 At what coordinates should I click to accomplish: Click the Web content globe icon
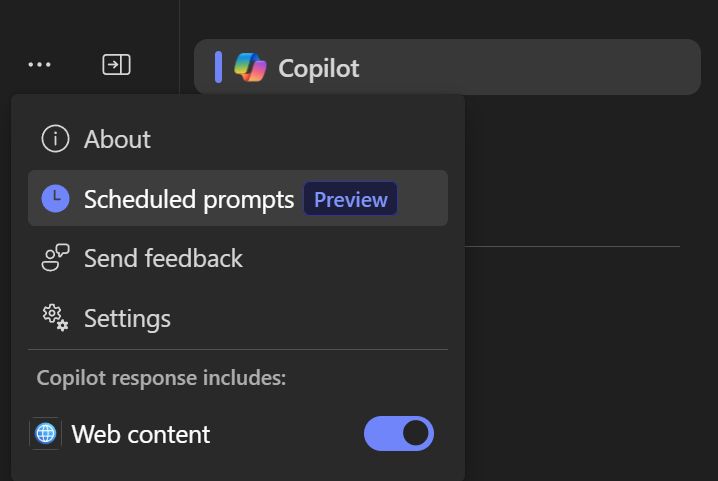[x=46, y=434]
